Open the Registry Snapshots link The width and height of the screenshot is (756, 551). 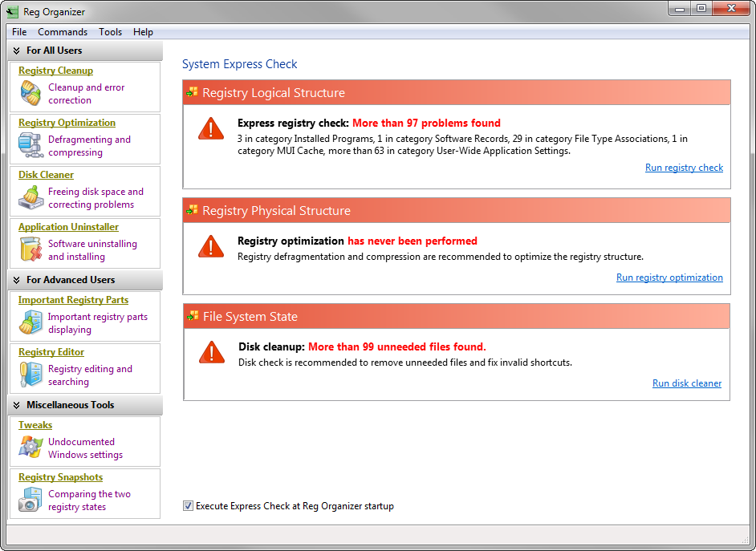click(x=61, y=477)
